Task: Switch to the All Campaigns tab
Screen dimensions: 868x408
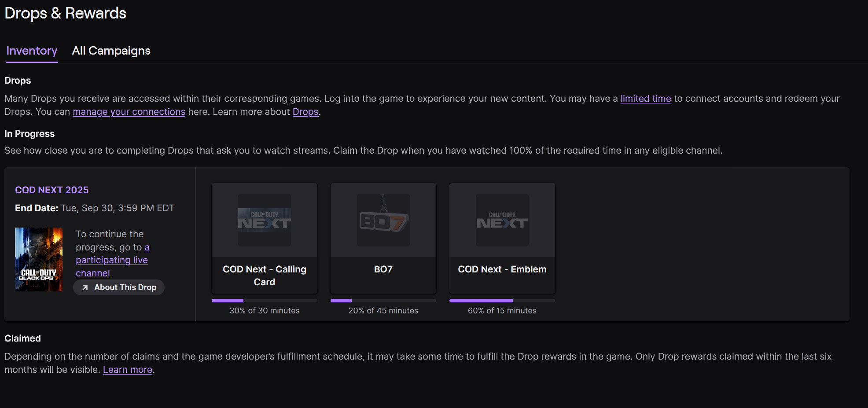Action: point(111,51)
